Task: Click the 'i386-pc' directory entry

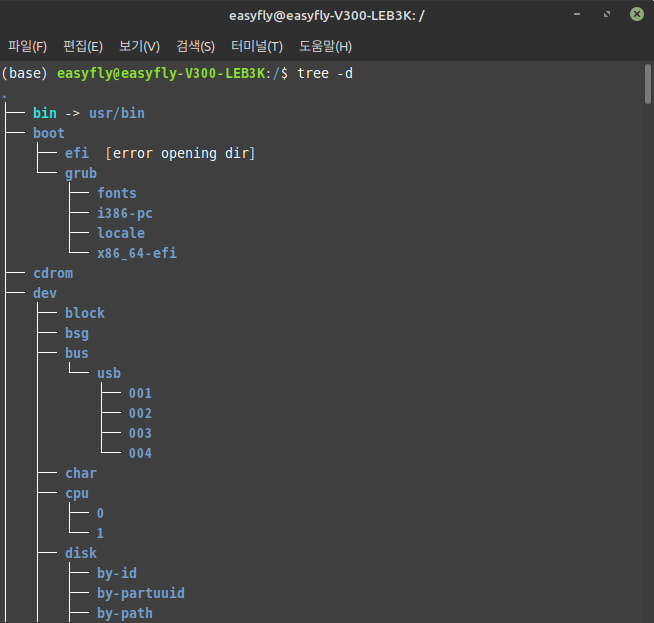Action: (x=125, y=214)
